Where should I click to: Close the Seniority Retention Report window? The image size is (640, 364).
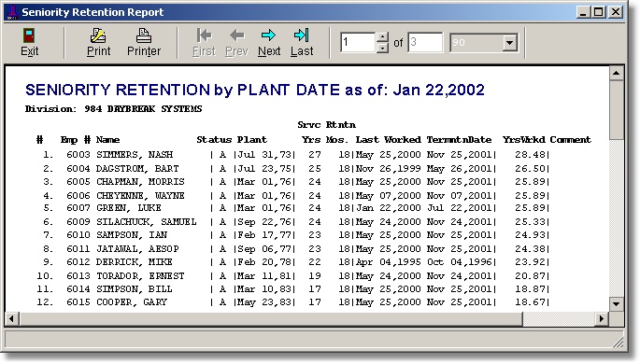tap(616, 12)
